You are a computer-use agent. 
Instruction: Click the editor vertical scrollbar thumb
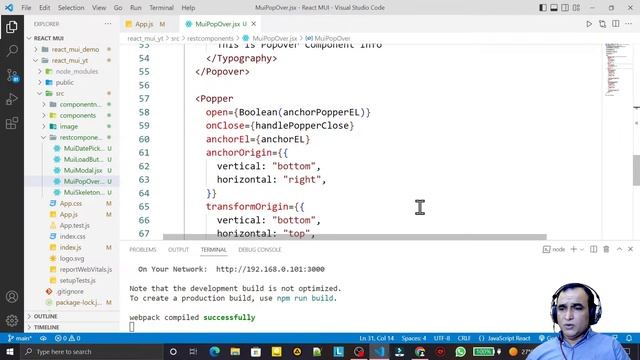pos(636,170)
